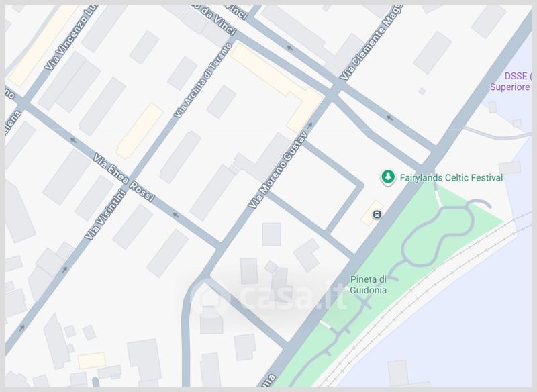Open the Fairylands Celtic Festival label

pyautogui.click(x=451, y=178)
